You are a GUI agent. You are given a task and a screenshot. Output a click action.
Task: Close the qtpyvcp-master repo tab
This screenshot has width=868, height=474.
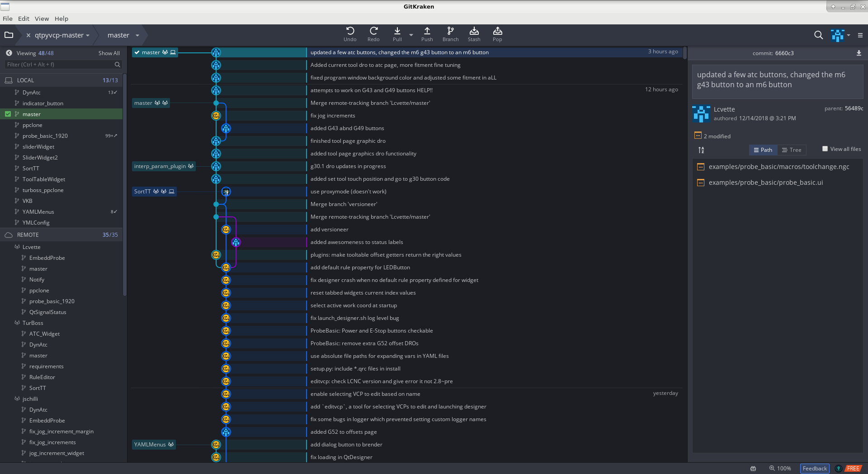[x=28, y=35]
